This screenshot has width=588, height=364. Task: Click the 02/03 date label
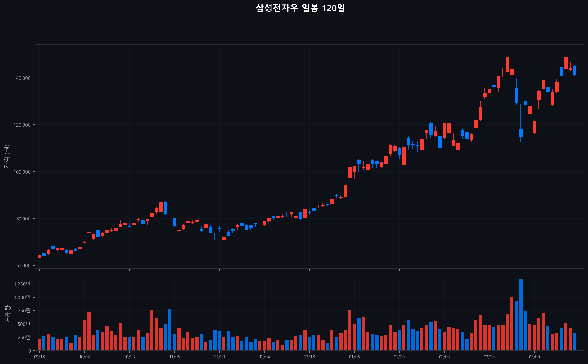click(x=444, y=357)
